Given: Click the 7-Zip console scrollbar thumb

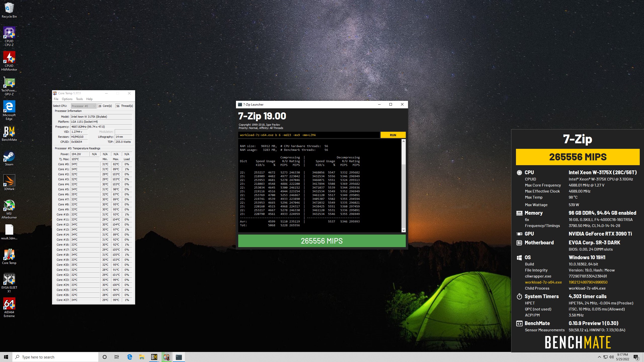Looking at the screenshot, I should 404,196.
